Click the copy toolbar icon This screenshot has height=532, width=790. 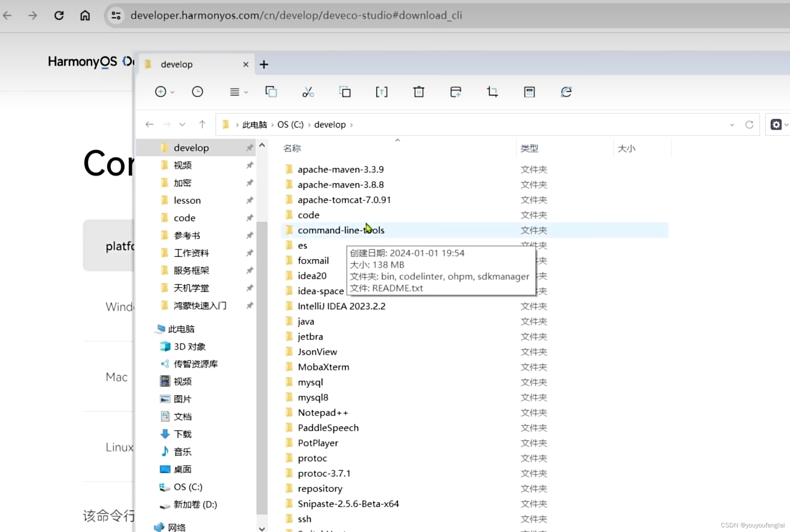coord(271,92)
